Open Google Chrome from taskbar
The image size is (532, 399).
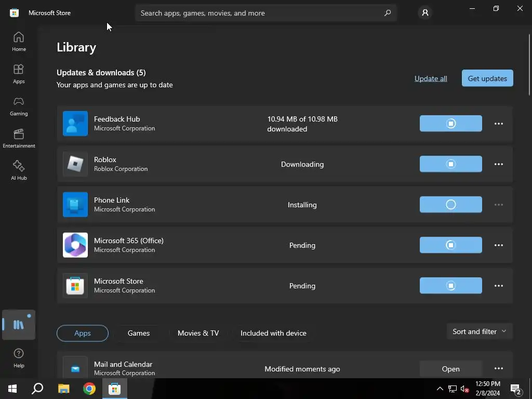click(x=89, y=389)
